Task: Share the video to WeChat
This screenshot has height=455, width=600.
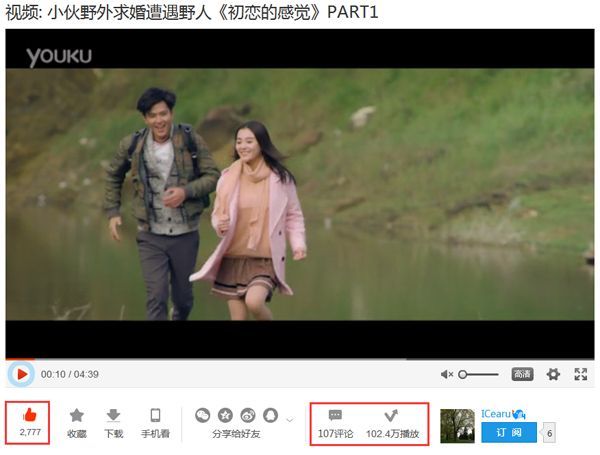Action: (203, 415)
